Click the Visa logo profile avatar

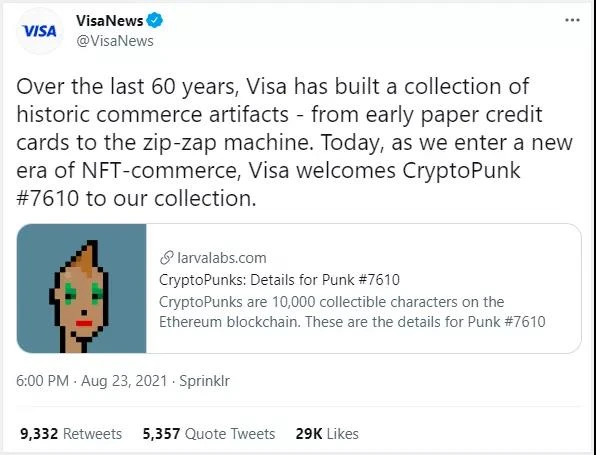coord(40,31)
